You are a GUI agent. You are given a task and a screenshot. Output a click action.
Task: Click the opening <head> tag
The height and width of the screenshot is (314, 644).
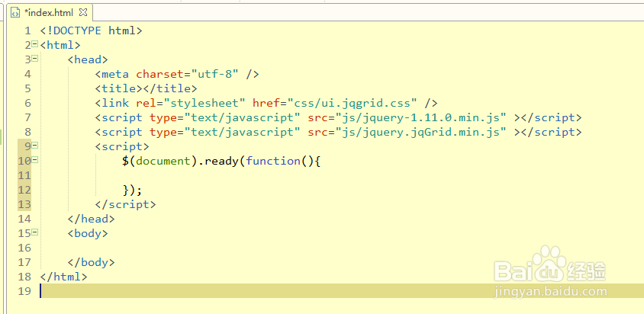point(88,60)
